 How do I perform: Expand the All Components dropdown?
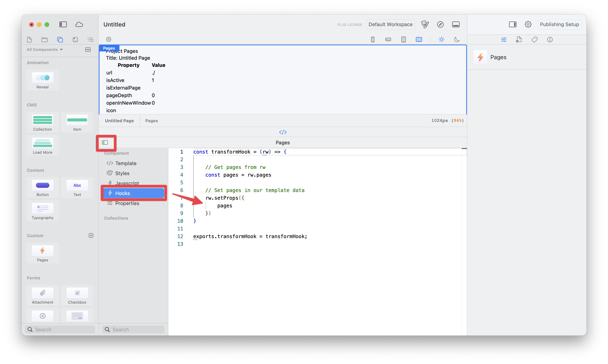(x=45, y=50)
